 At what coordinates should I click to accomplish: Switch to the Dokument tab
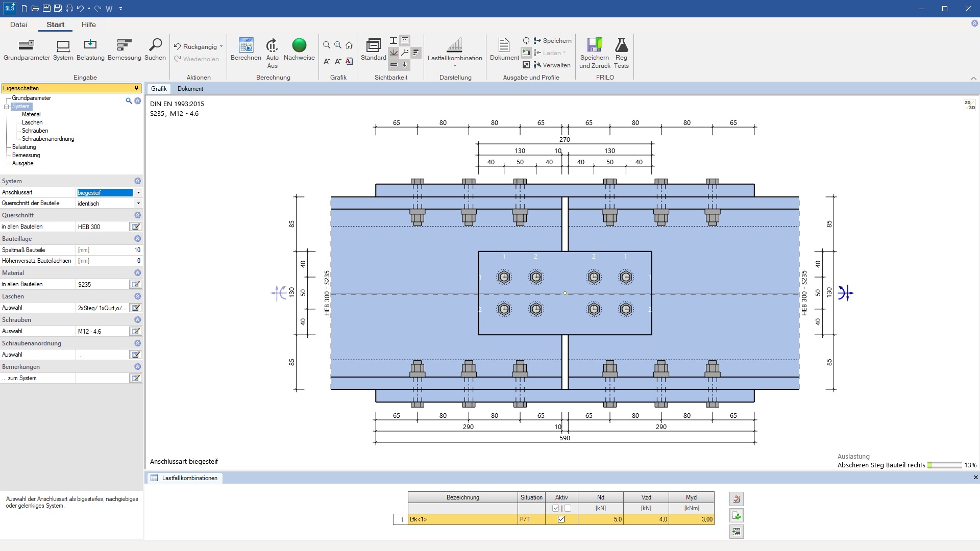(190, 89)
